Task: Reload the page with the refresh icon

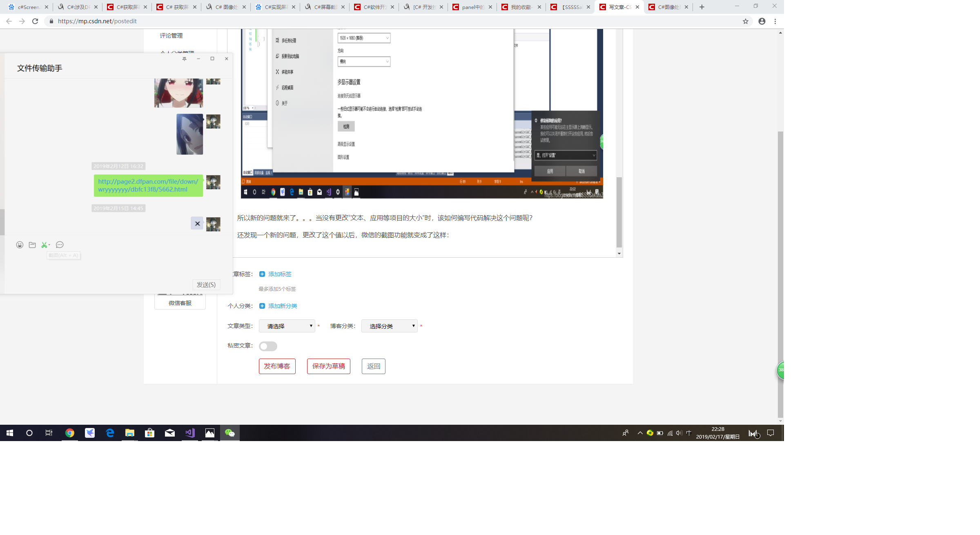Action: pyautogui.click(x=35, y=21)
